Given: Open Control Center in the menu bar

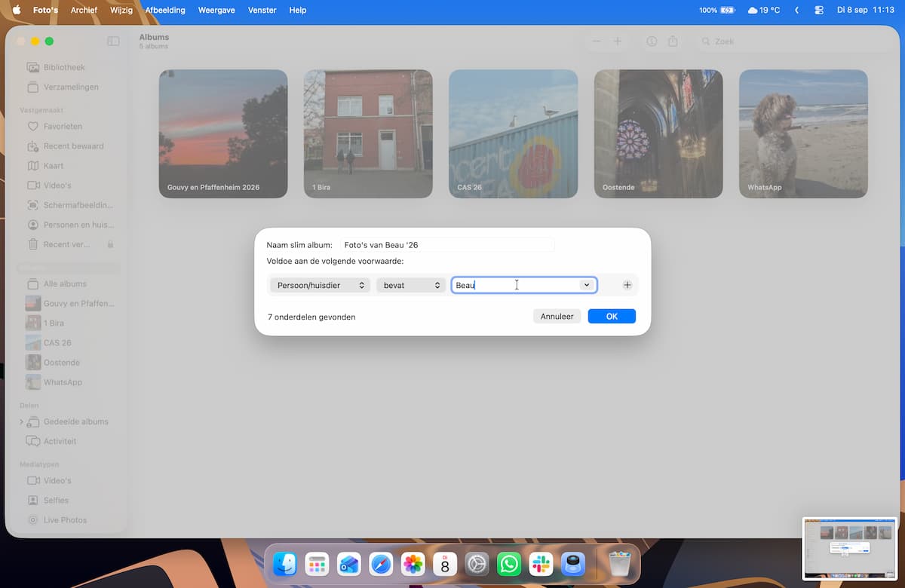Looking at the screenshot, I should click(x=819, y=10).
